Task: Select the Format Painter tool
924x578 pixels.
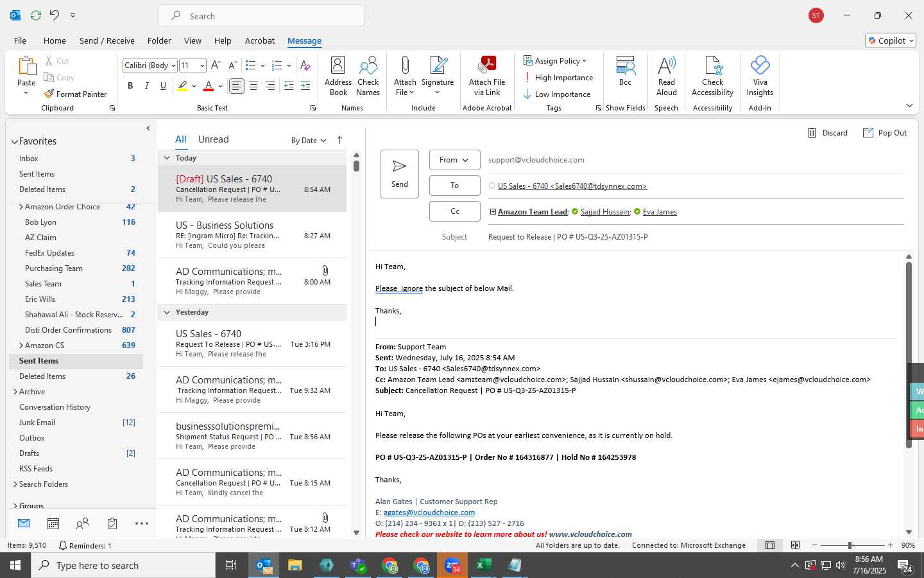Action: click(x=75, y=94)
